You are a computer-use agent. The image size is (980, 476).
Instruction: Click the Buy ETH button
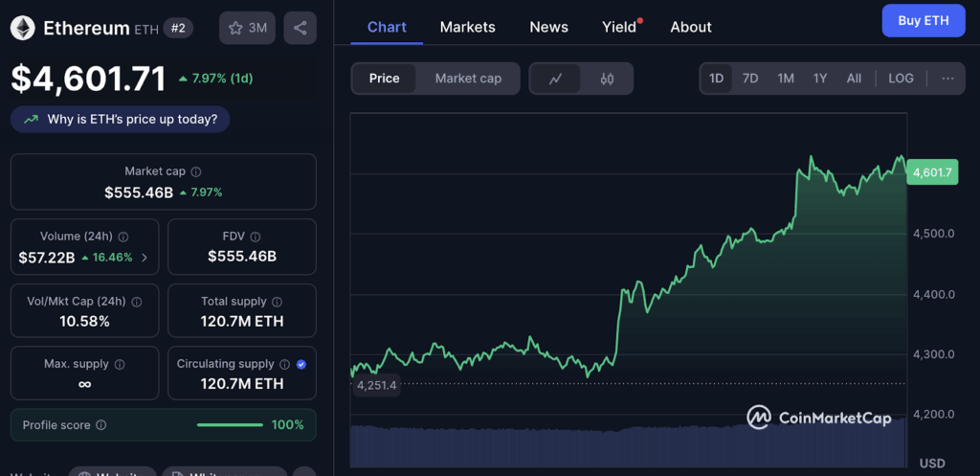click(923, 20)
